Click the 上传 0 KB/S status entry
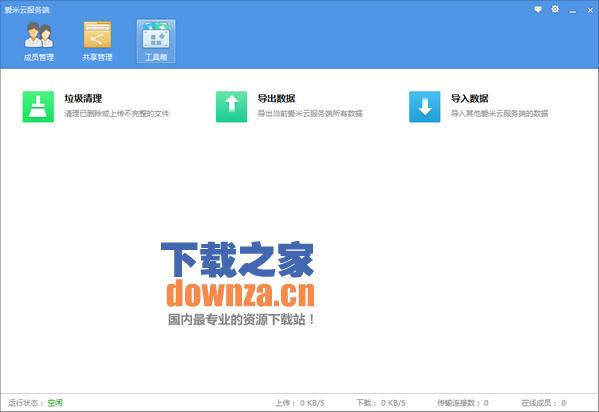 pyautogui.click(x=300, y=403)
